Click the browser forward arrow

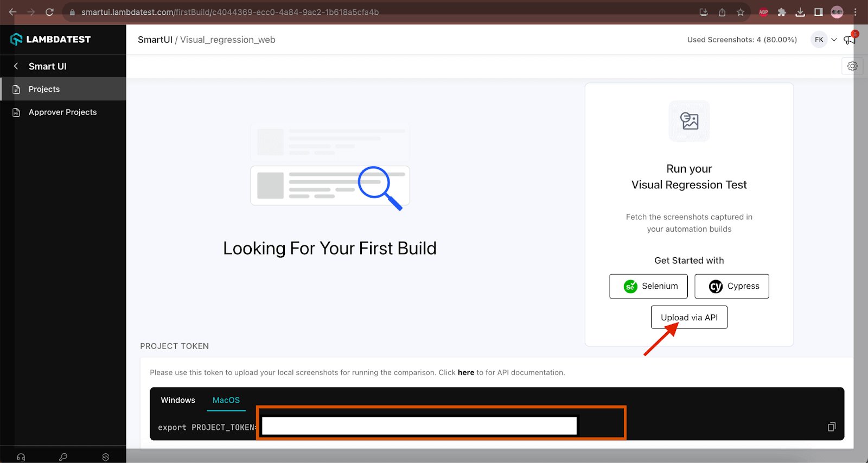point(31,12)
